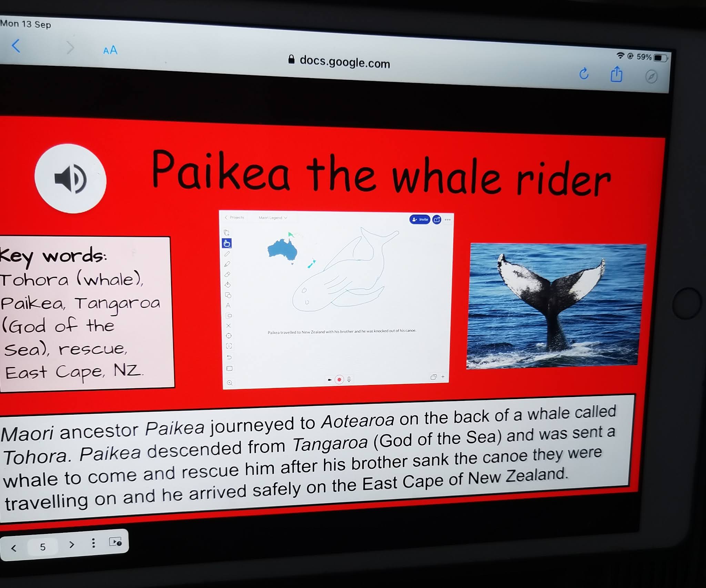
Task: Toggle the microphone icon beside record
Action: tap(349, 379)
